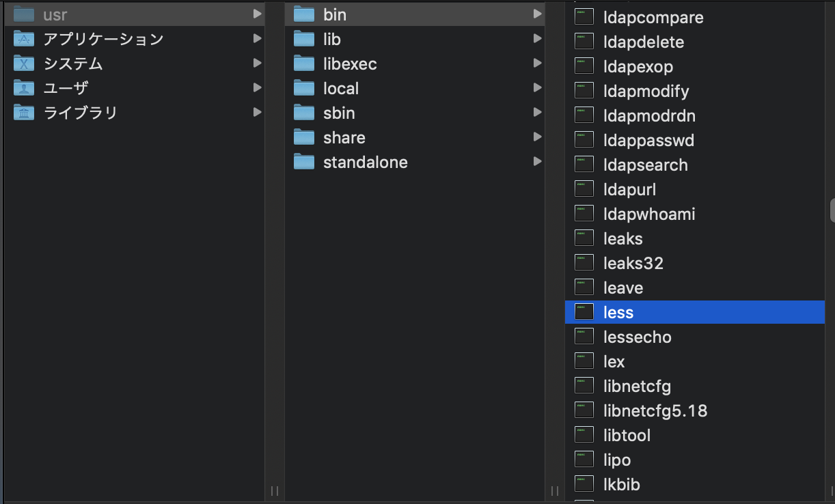This screenshot has width=835, height=504.
Task: Click the highlighted less file
Action: [x=618, y=313]
